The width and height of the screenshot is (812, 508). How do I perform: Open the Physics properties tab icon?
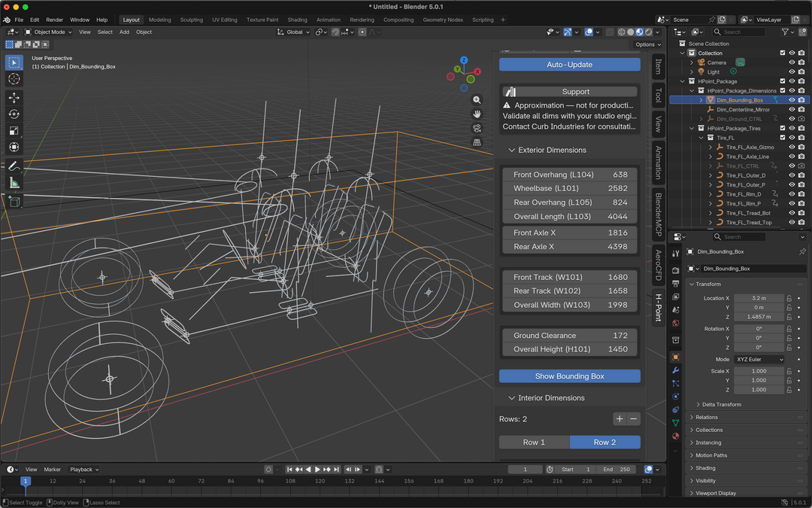(x=675, y=397)
